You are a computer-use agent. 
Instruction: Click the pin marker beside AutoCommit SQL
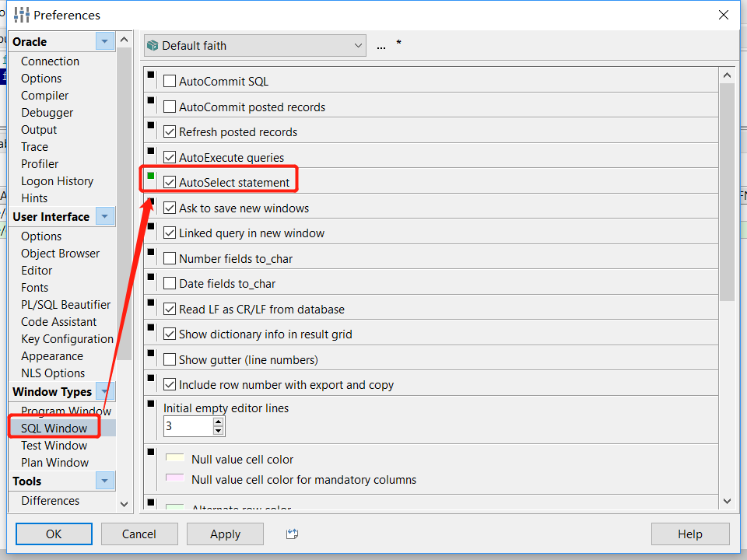(149, 75)
